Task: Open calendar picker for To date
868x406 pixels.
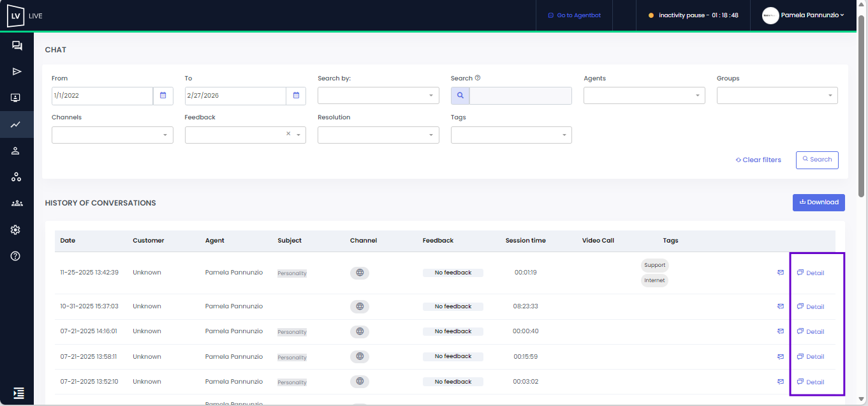Action: tap(296, 96)
